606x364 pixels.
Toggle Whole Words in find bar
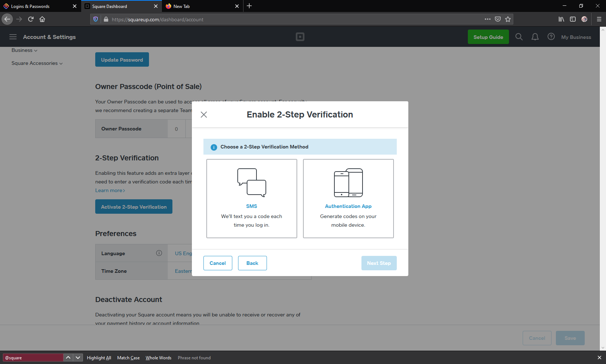(x=158, y=358)
